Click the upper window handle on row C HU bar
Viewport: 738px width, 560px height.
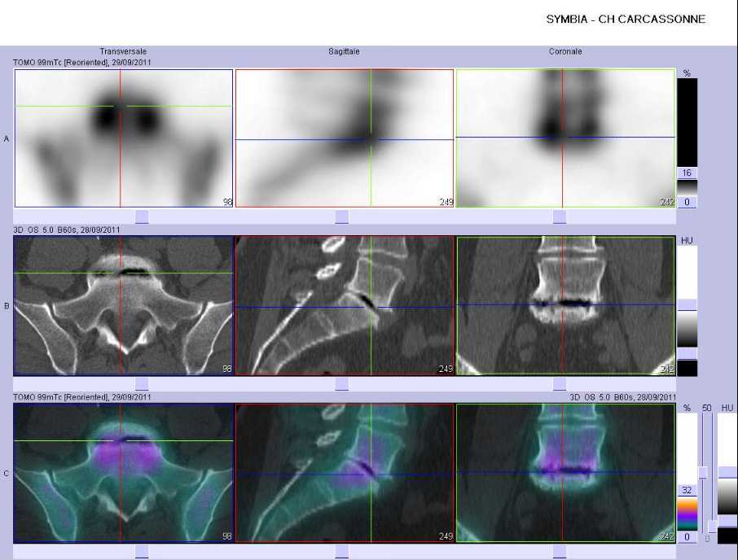pyautogui.click(x=727, y=472)
